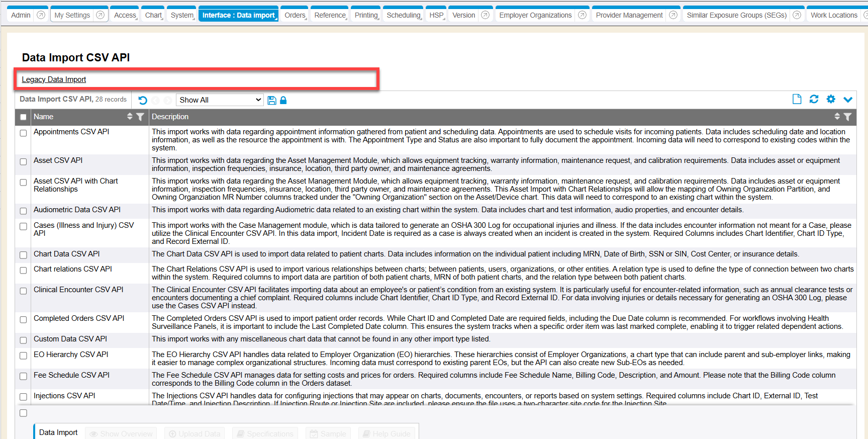This screenshot has height=439, width=868.
Task: Check the Appointments CSV API row checkbox
Action: (23, 133)
